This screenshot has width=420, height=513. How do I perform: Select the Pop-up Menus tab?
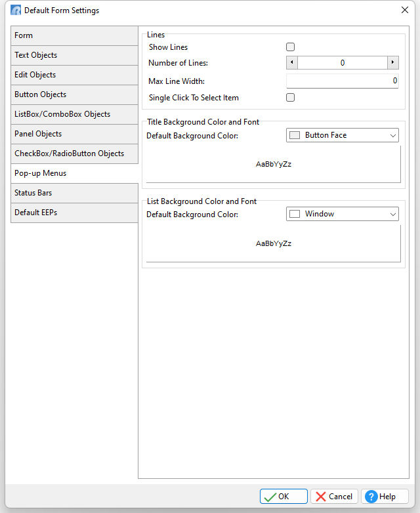coord(74,173)
